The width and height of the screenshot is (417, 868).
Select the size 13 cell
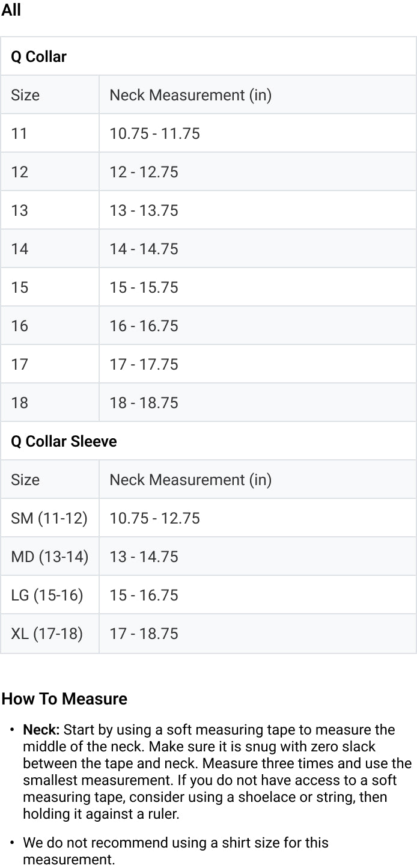click(19, 210)
